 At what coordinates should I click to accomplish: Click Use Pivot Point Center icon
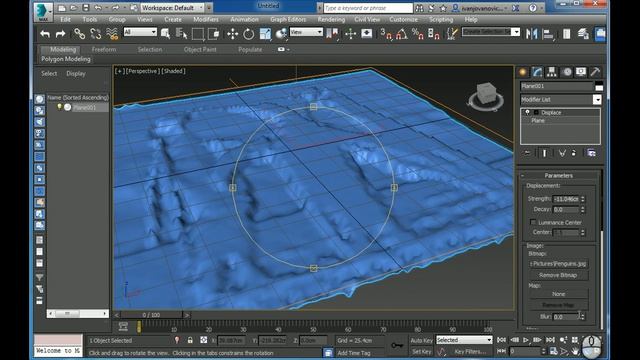tap(332, 34)
